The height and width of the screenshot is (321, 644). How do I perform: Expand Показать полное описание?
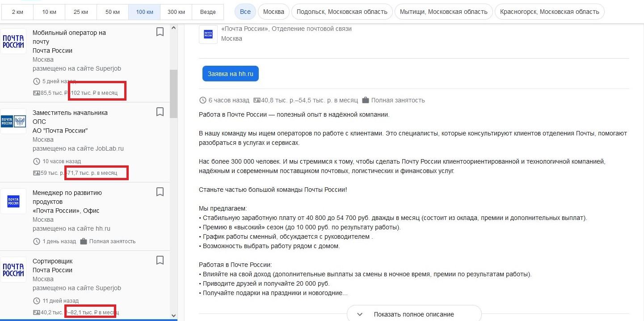(414, 314)
